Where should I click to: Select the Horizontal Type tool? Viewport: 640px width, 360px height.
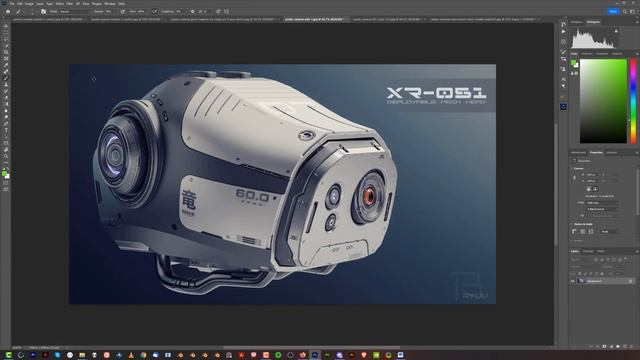pyautogui.click(x=6, y=130)
